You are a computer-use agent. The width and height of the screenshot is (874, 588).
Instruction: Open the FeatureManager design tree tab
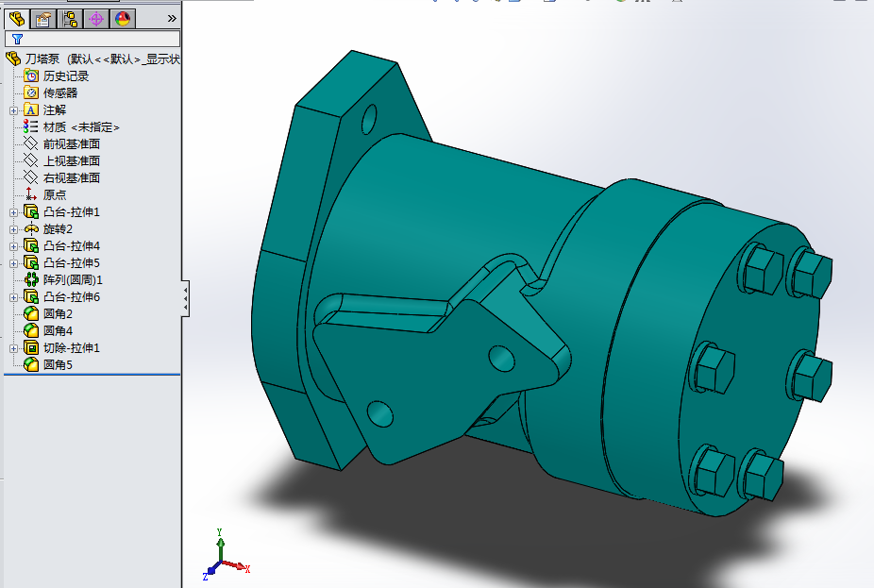(17, 19)
